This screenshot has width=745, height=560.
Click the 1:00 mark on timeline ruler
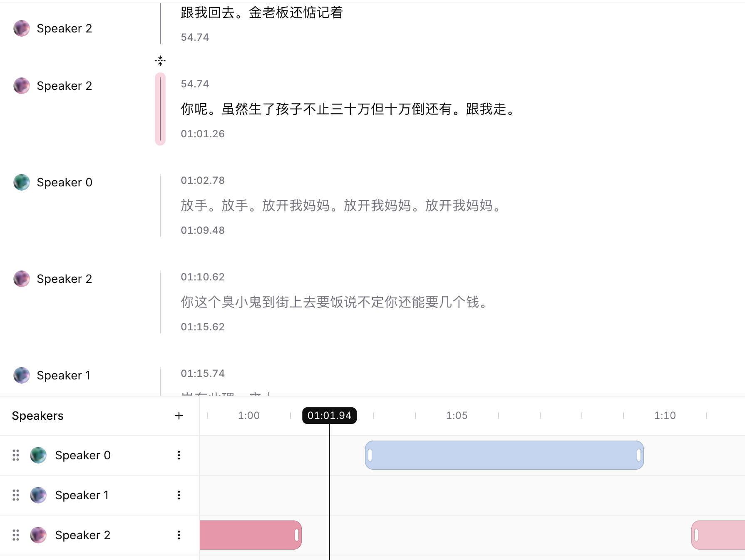[x=249, y=416]
